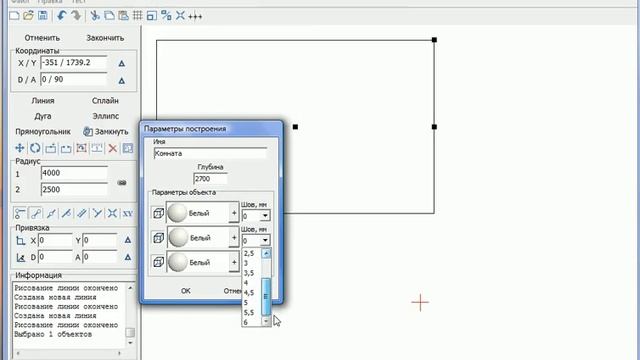
Task: Toggle the first endpoint snap icon
Action: [20, 213]
